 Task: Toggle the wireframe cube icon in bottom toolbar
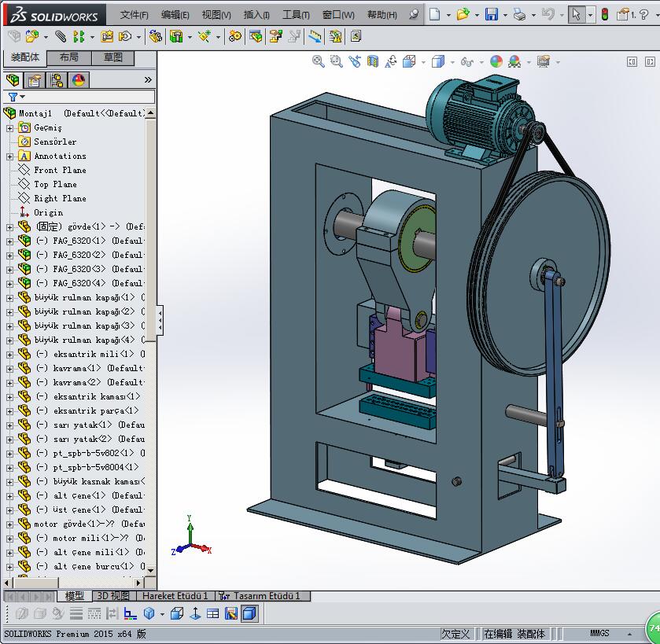[x=177, y=613]
